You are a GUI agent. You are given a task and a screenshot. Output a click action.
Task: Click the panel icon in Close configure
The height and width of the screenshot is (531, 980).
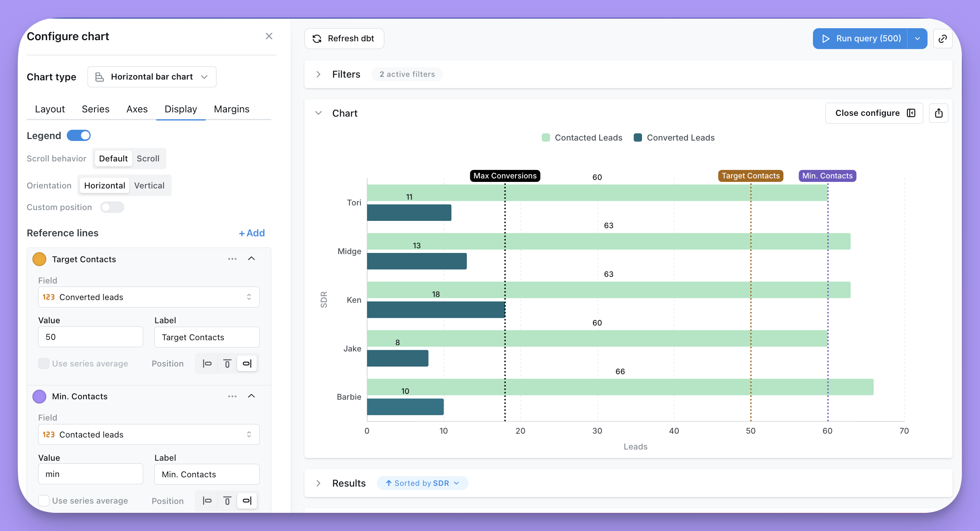(x=911, y=113)
